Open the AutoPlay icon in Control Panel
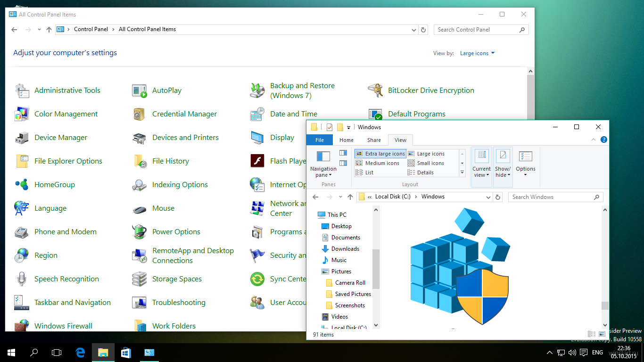The width and height of the screenshot is (644, 362). pos(140,90)
